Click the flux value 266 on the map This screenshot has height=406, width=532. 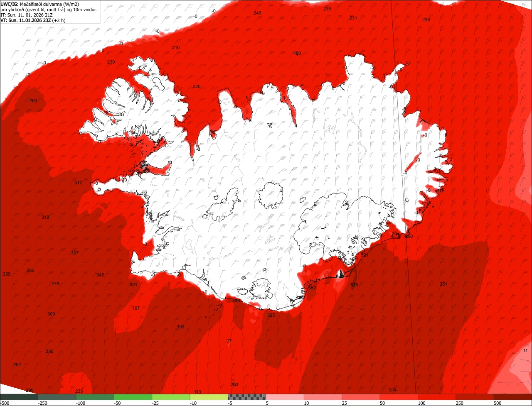tap(30, 270)
